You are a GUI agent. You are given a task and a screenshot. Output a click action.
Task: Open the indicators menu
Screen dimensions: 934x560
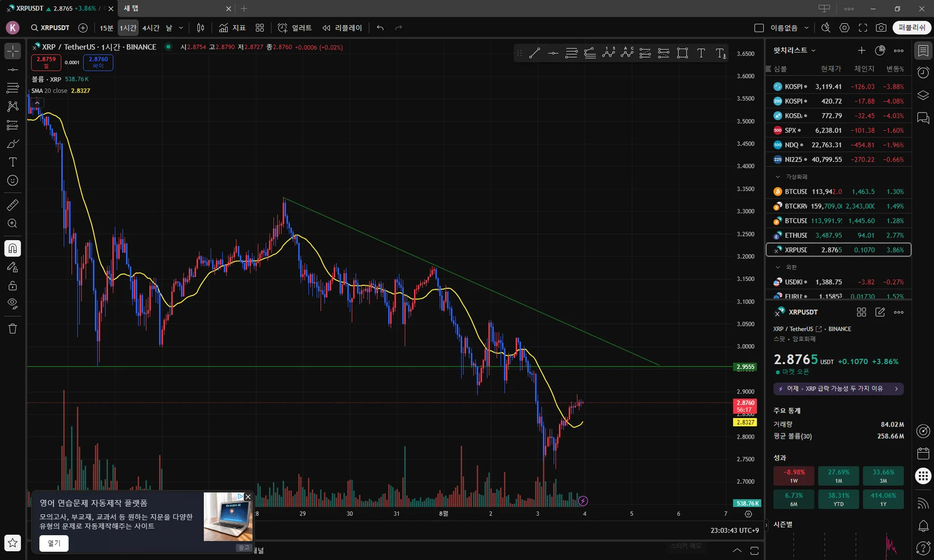[232, 28]
